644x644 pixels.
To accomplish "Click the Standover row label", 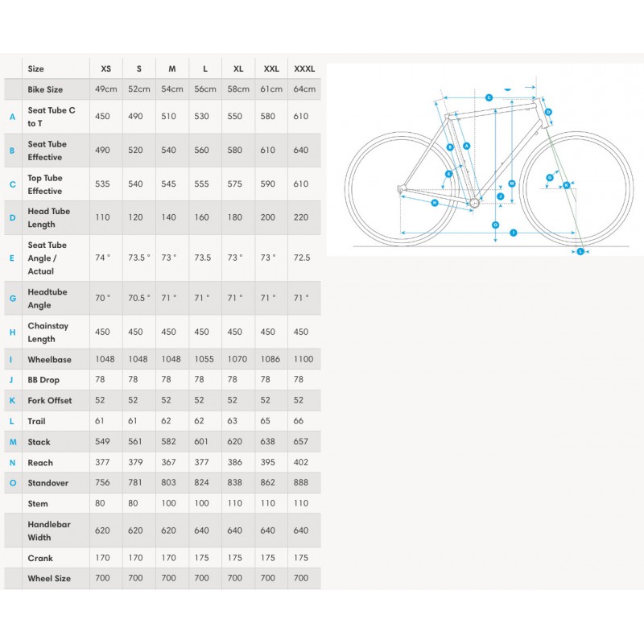I will click(48, 483).
